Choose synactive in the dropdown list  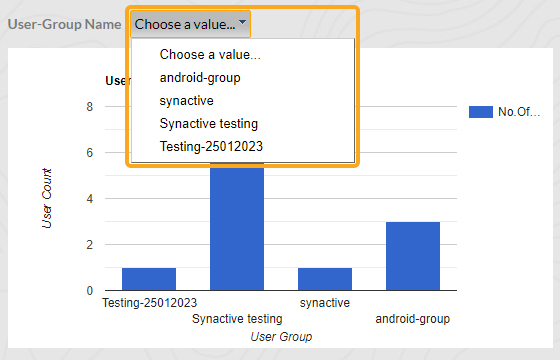[x=186, y=101]
